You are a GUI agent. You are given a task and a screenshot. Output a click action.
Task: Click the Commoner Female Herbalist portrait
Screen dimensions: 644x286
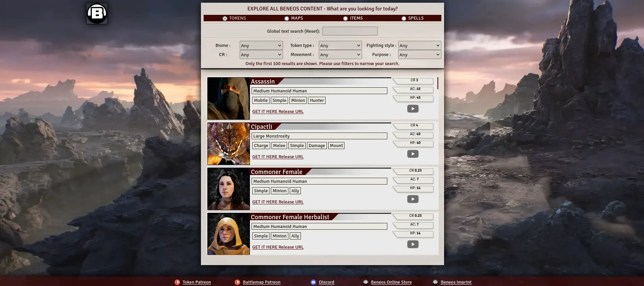pyautogui.click(x=229, y=234)
